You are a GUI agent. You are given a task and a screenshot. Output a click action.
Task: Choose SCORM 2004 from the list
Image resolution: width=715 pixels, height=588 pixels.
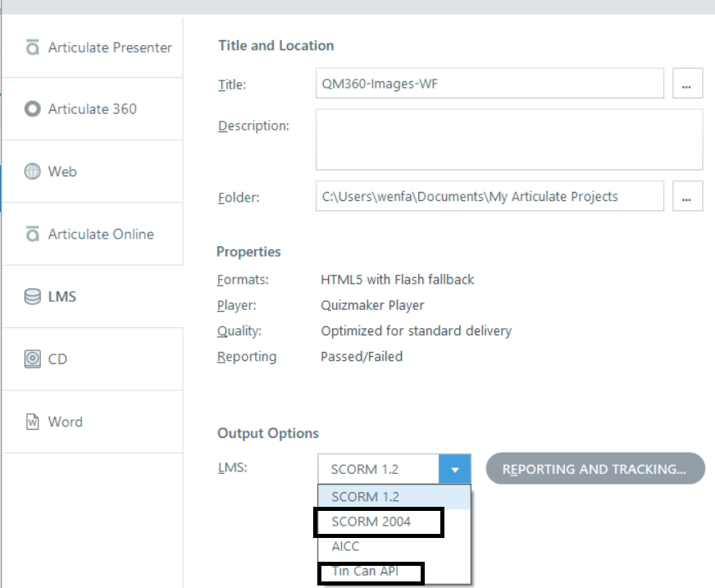(x=371, y=522)
